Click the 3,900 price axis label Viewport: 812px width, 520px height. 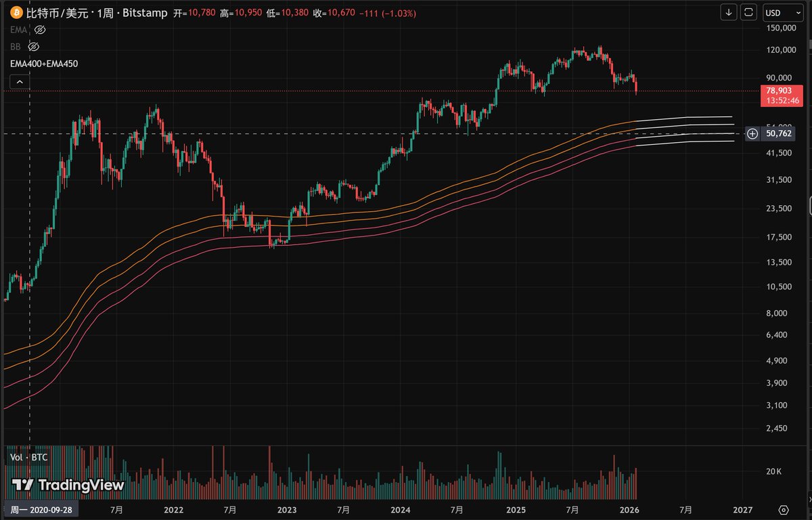coord(776,383)
